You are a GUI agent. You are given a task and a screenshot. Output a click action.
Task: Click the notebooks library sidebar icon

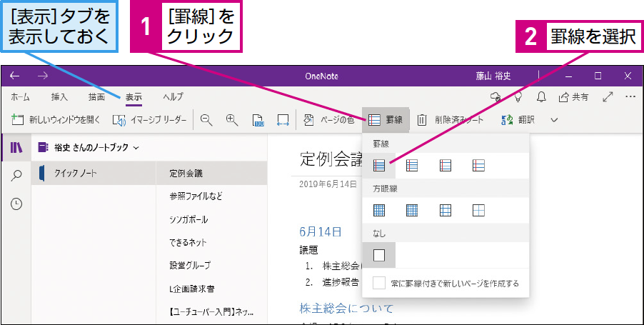tap(16, 148)
